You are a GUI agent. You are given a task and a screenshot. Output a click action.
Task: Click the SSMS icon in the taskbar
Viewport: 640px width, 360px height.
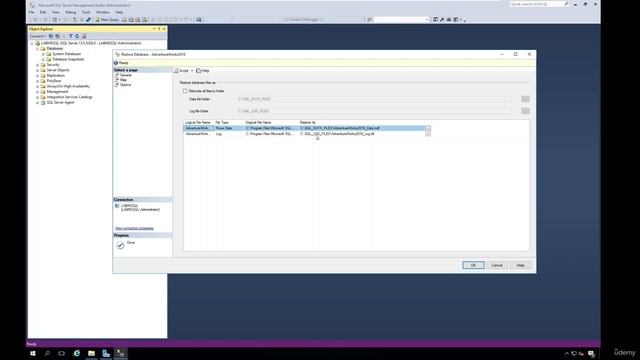(x=120, y=353)
